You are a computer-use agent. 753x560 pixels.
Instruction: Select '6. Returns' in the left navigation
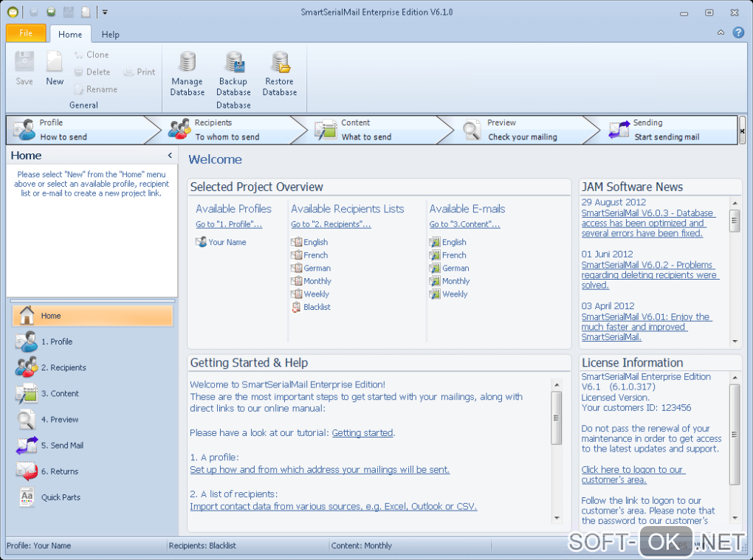click(92, 471)
